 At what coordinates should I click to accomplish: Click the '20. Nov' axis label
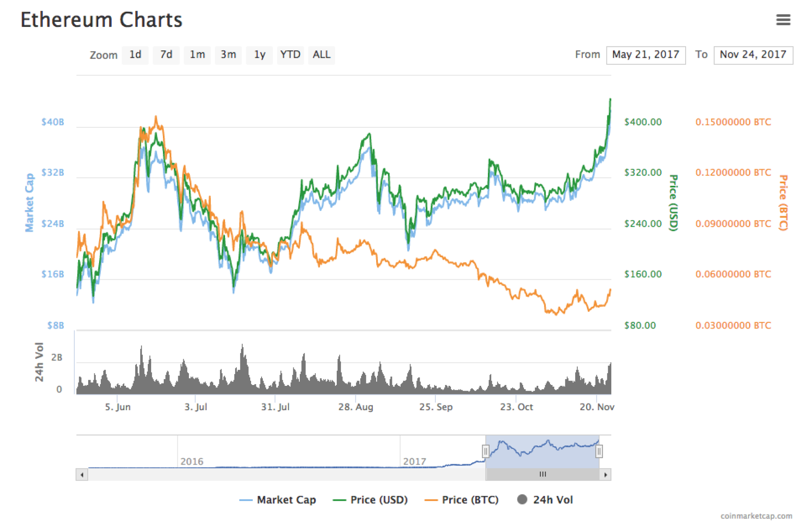597,407
